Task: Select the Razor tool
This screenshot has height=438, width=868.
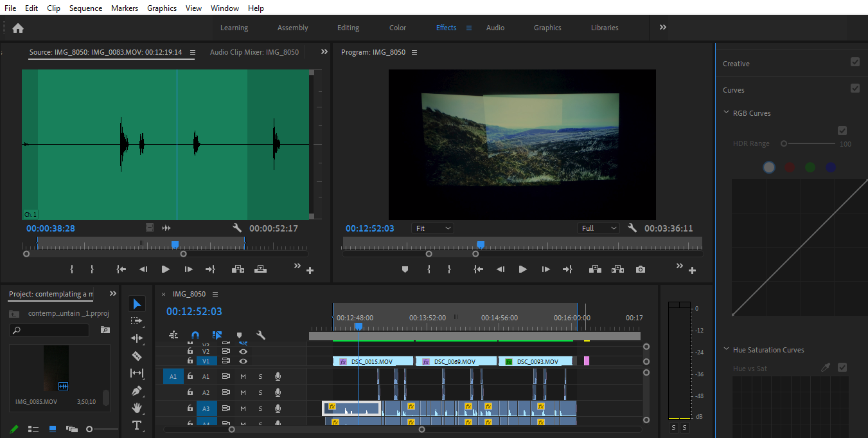Action: point(137,356)
